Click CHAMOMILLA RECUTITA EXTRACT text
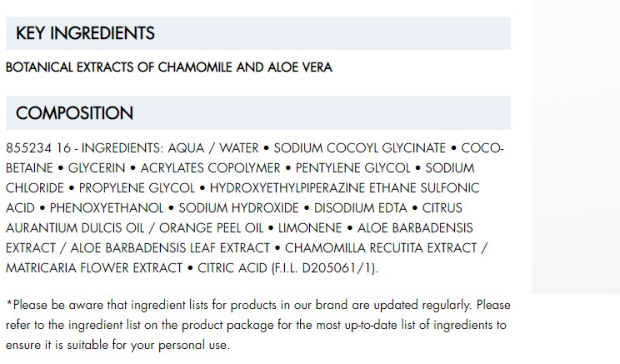 381,248
